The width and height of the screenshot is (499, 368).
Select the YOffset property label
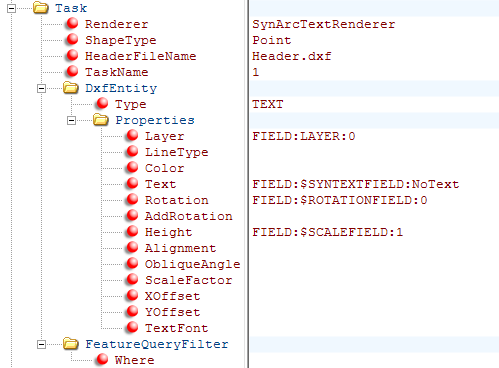(x=173, y=312)
